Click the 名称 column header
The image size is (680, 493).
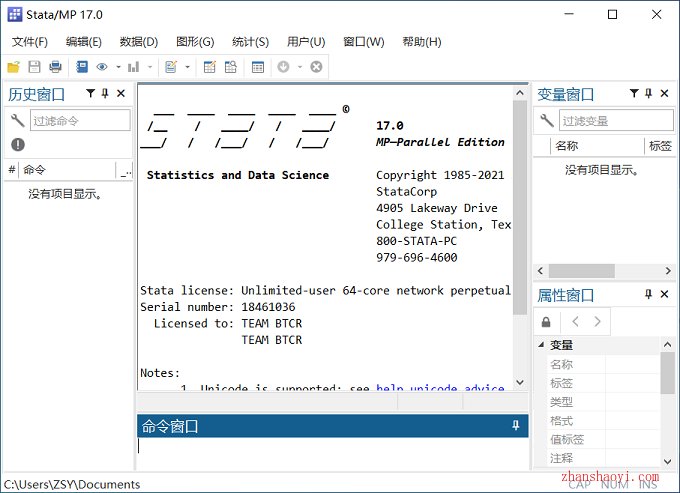(x=597, y=146)
